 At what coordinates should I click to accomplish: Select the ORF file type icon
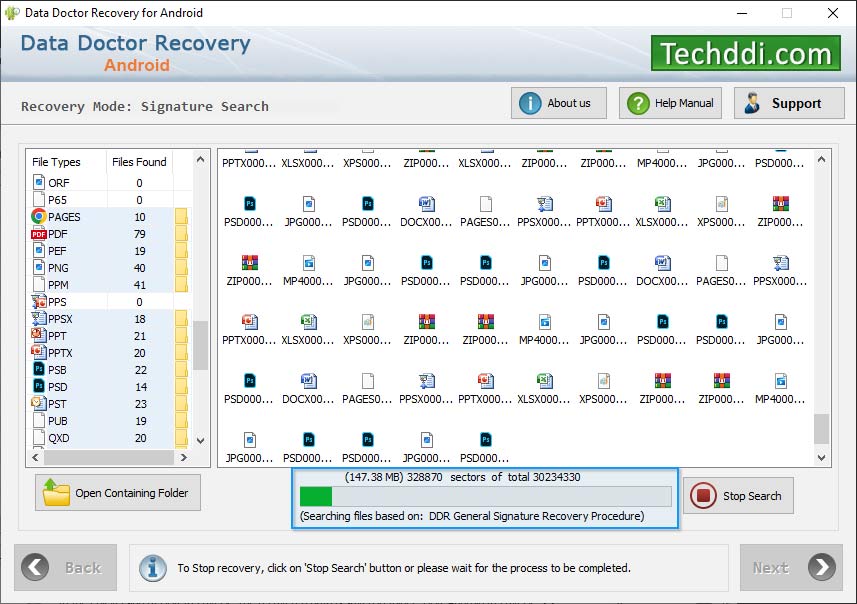coord(39,182)
